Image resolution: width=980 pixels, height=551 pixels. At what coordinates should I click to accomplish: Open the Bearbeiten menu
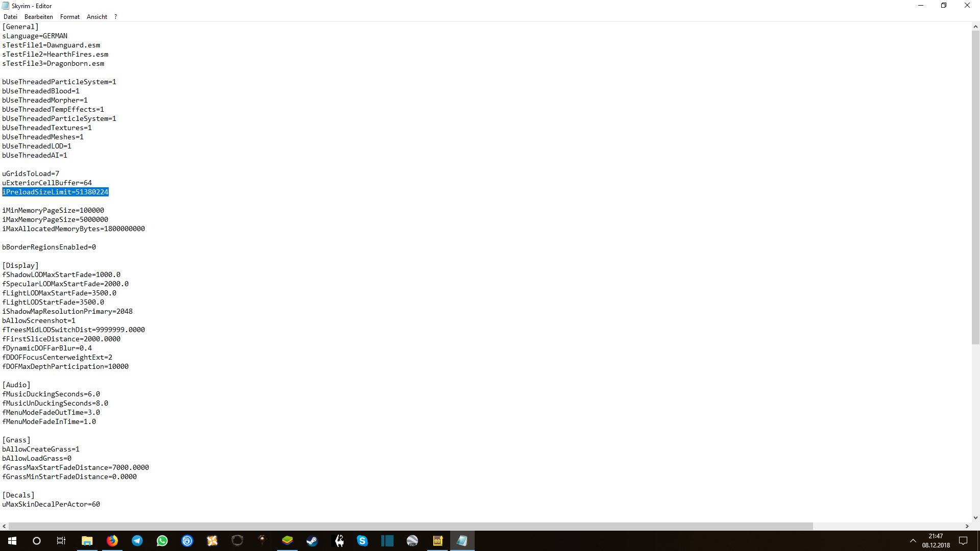38,16
